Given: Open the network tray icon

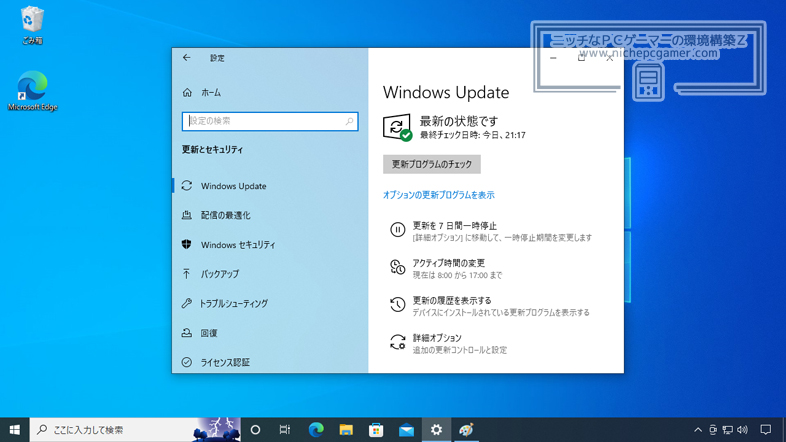Looking at the screenshot, I should (x=727, y=430).
